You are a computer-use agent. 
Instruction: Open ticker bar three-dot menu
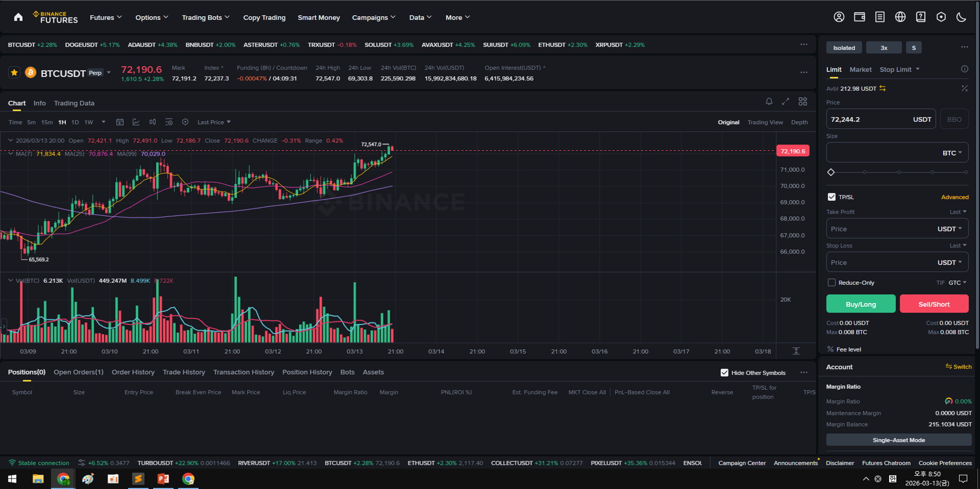pyautogui.click(x=804, y=45)
